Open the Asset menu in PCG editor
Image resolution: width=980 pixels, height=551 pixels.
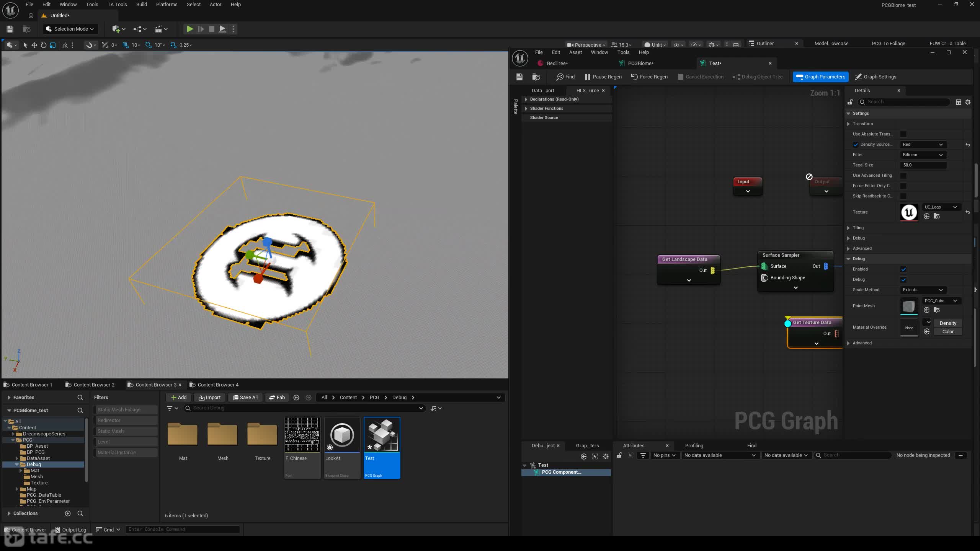(x=575, y=52)
